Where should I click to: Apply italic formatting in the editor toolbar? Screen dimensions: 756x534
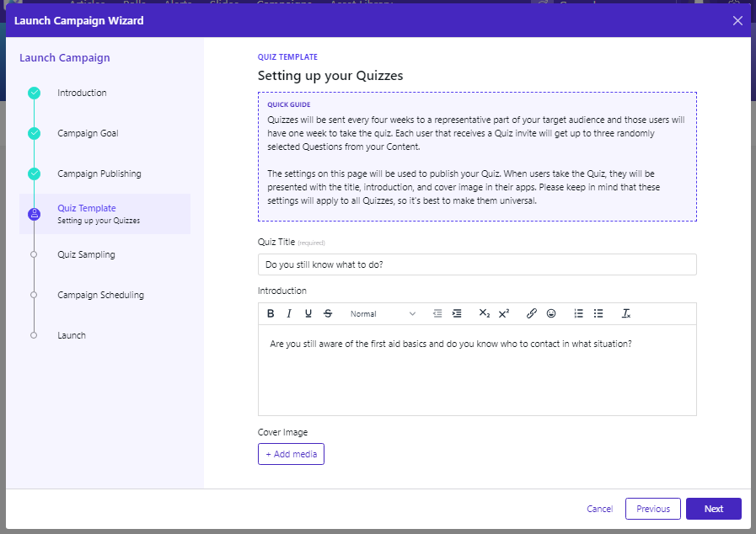coord(289,313)
